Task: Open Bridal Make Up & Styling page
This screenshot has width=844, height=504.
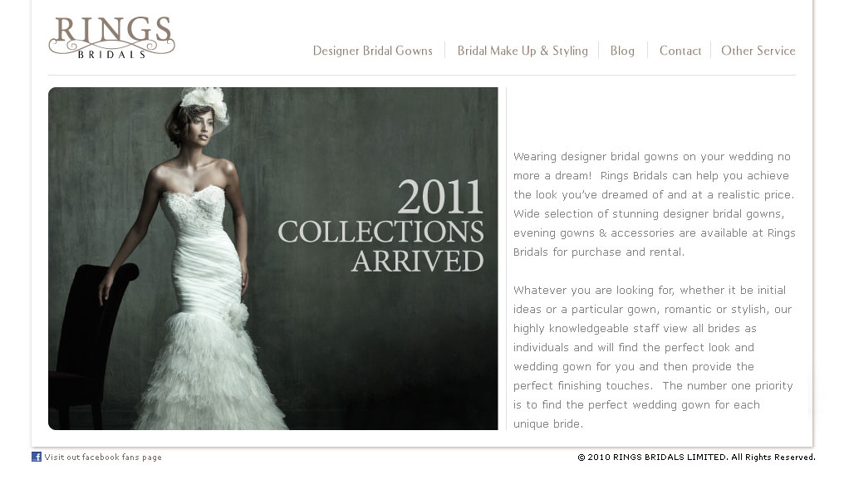Action: [523, 51]
